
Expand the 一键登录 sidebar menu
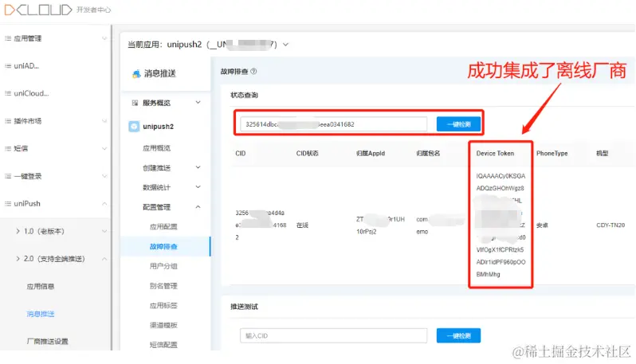[x=104, y=176]
